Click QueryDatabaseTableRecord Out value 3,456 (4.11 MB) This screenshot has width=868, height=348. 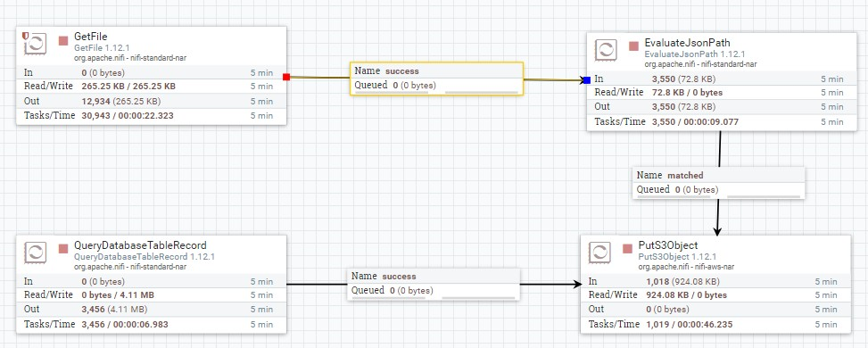point(114,310)
